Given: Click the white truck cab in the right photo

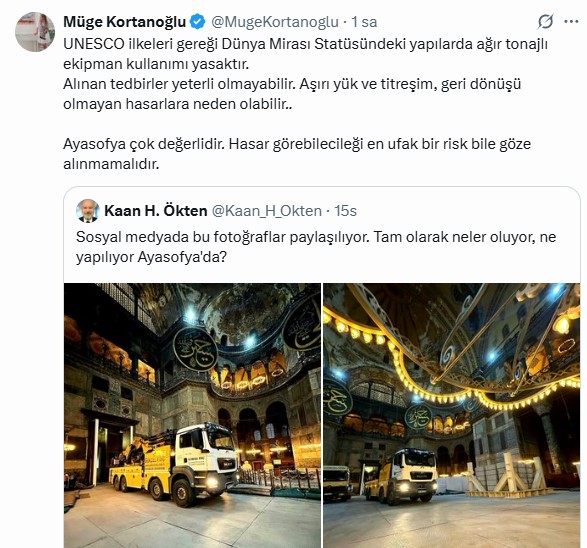Looking at the screenshot, I should pos(415,472).
